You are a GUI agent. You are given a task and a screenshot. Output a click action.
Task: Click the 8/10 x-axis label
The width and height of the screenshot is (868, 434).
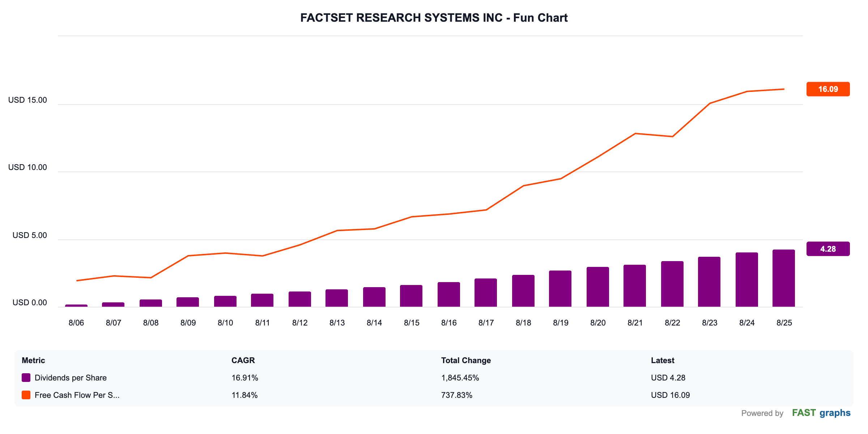(x=225, y=323)
